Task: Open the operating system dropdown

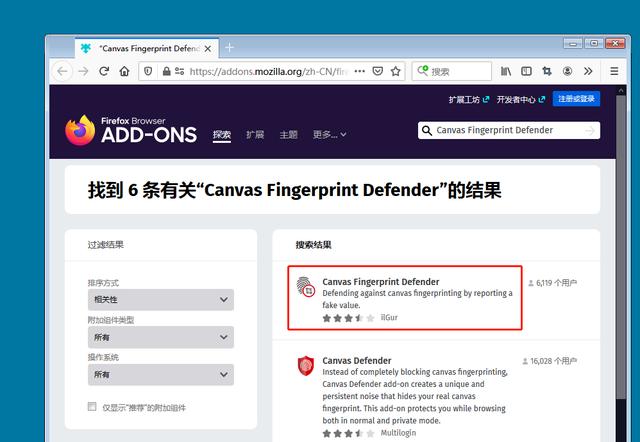Action: pos(161,374)
